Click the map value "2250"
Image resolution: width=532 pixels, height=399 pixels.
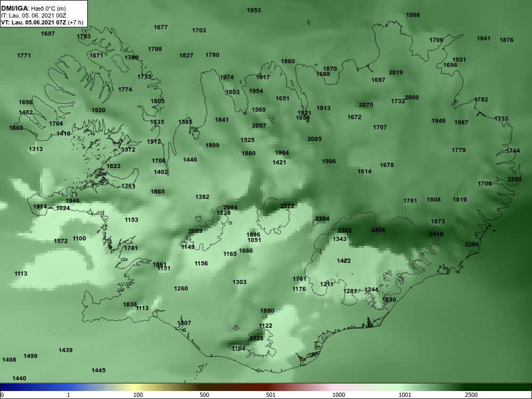click(x=514, y=179)
